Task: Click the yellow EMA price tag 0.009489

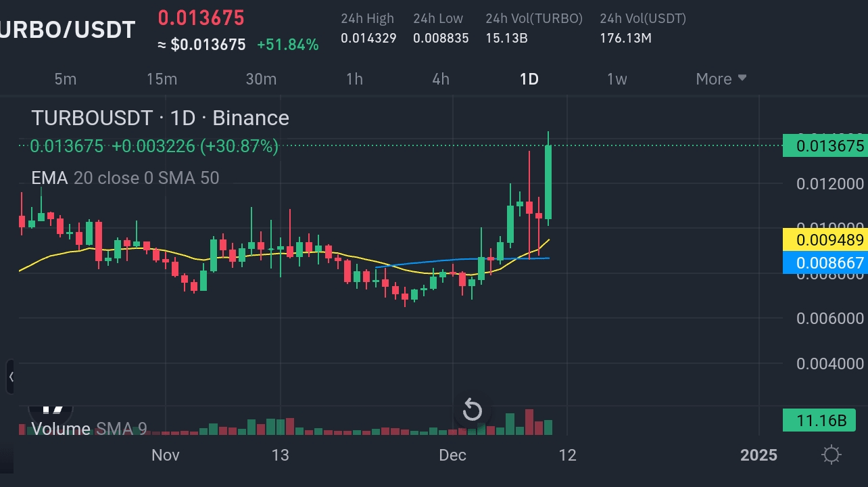Action: coord(829,240)
